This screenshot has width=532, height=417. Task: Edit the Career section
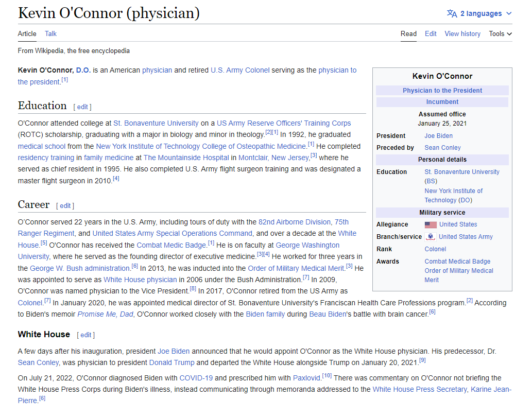65,206
